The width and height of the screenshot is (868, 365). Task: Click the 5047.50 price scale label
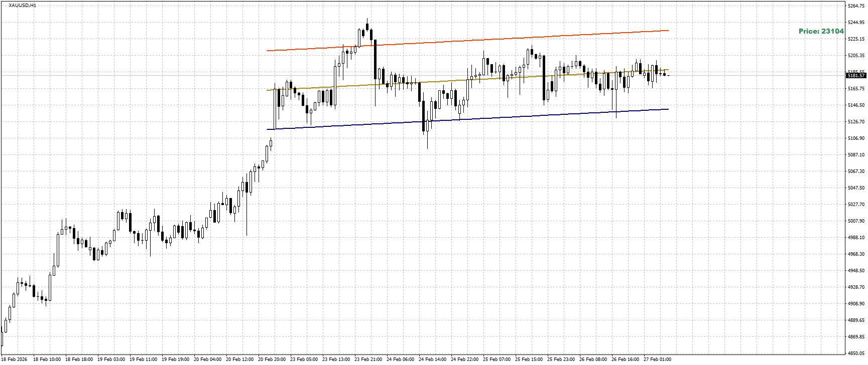856,188
